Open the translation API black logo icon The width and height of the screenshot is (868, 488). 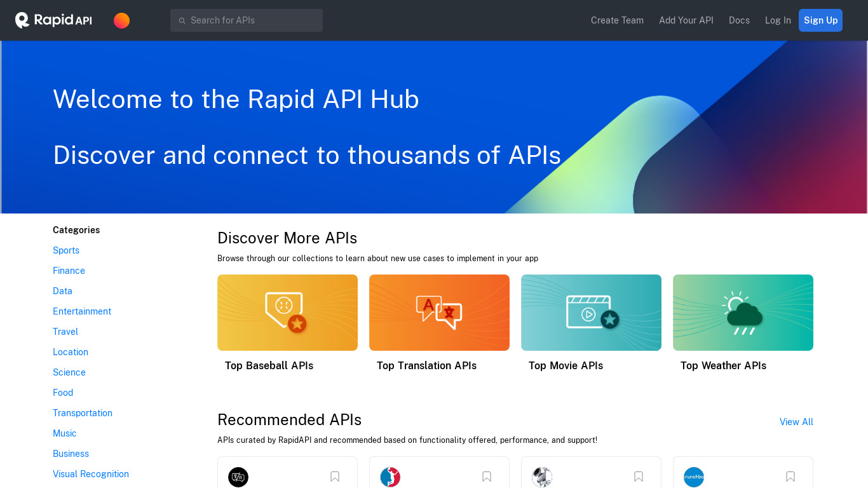[238, 477]
